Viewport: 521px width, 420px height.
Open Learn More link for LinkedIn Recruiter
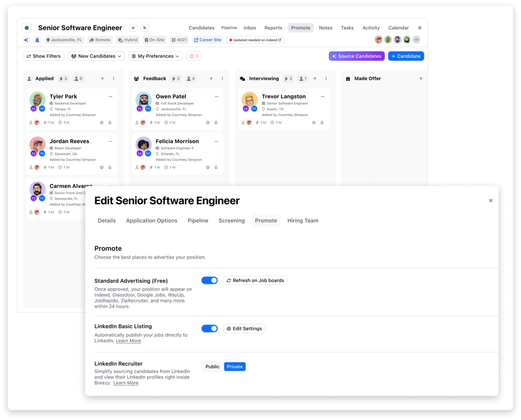coord(126,383)
